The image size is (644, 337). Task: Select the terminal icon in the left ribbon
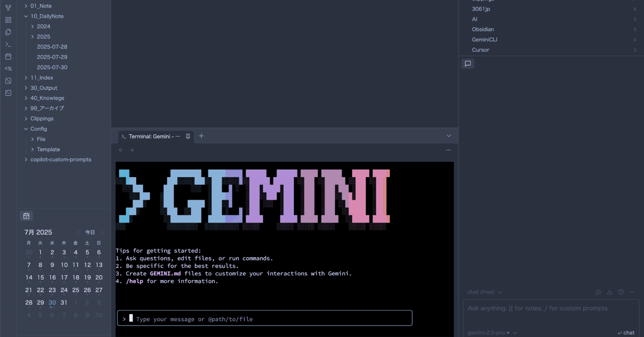click(x=8, y=44)
